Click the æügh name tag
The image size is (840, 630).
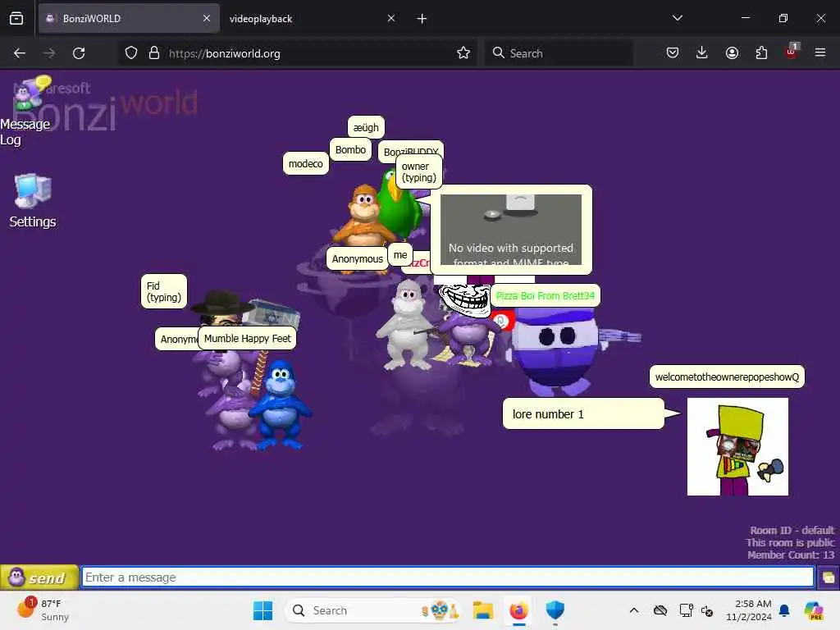pos(366,127)
